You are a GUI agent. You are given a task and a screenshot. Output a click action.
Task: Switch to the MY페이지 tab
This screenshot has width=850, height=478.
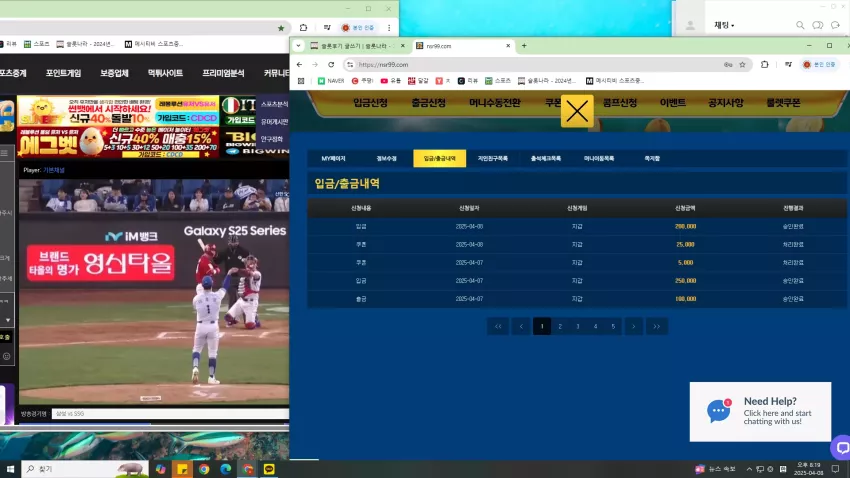(x=333, y=158)
